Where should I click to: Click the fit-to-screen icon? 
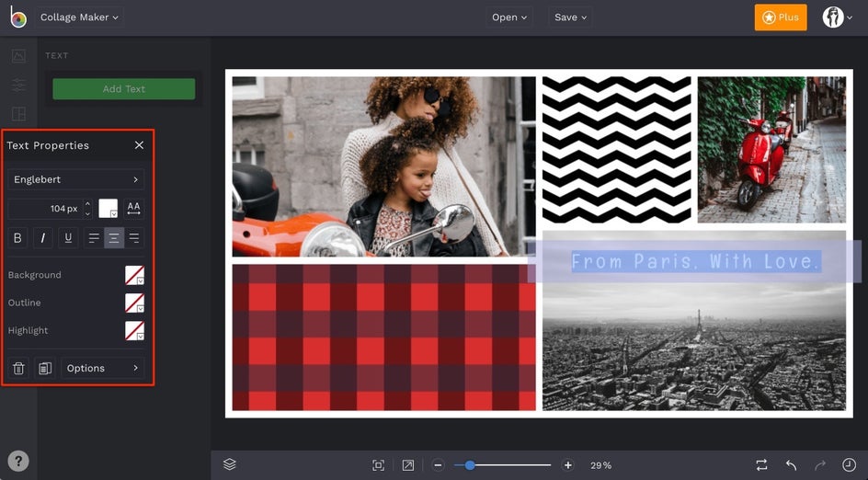[378, 465]
